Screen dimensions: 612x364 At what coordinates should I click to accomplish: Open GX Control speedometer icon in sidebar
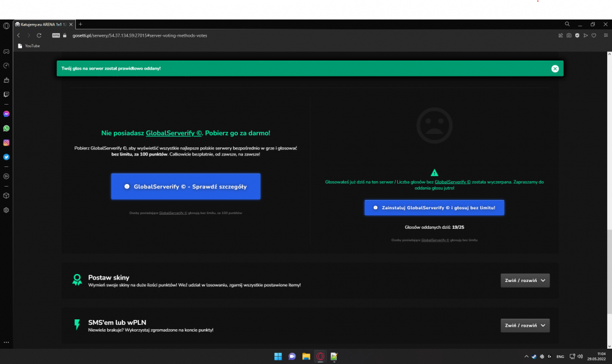(x=6, y=65)
